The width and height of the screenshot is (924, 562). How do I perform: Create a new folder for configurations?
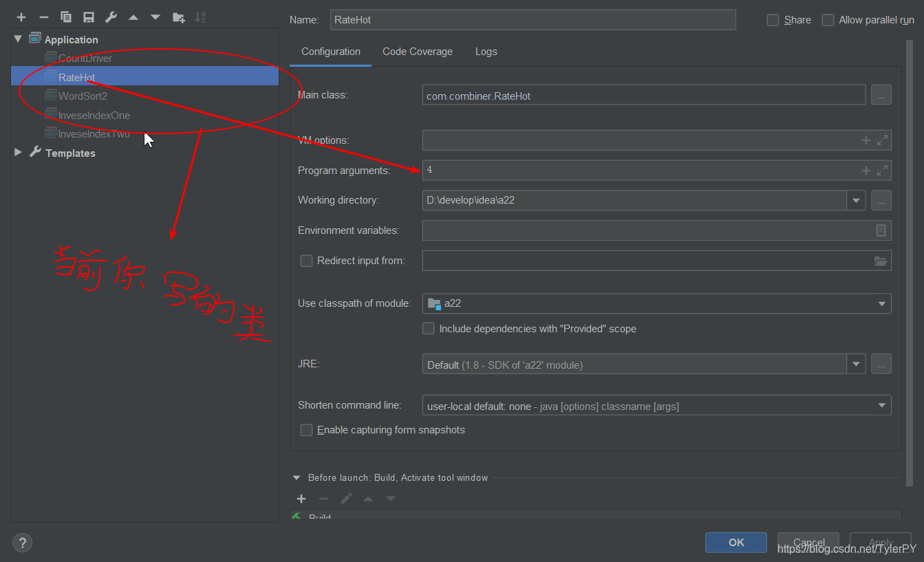point(178,17)
